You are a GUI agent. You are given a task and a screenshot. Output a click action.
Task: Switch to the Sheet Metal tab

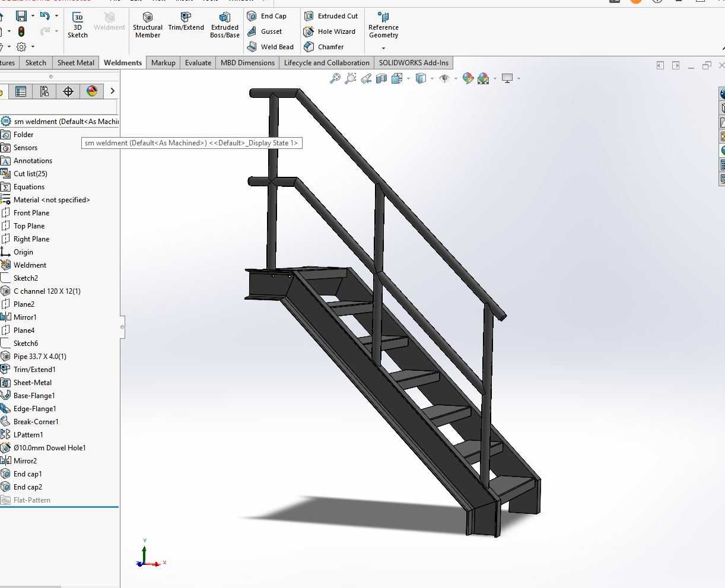[76, 63]
